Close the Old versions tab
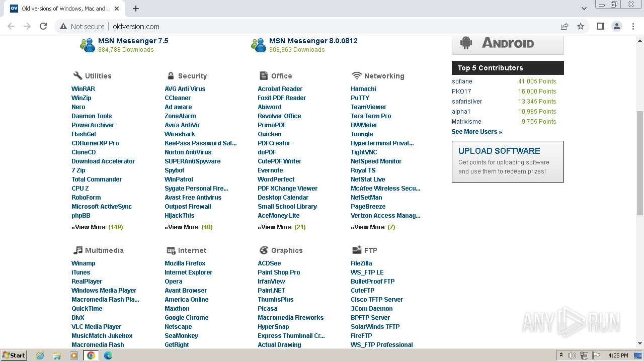Viewport: 644px width, 362px height. (x=117, y=9)
